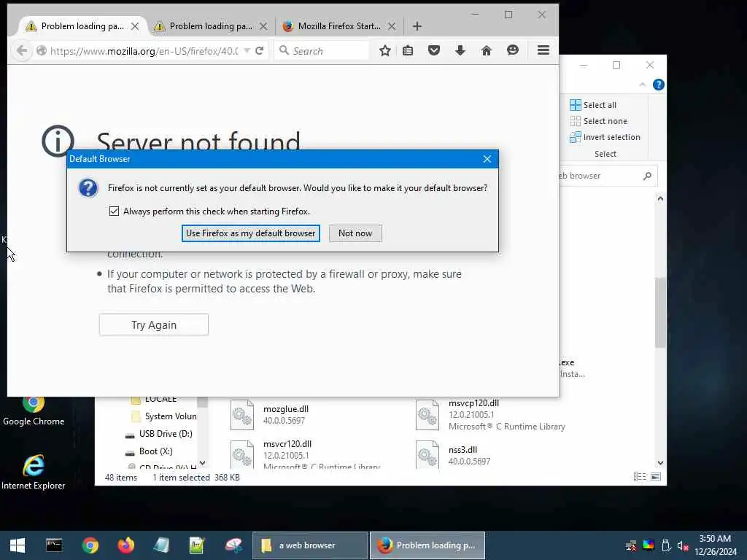This screenshot has height=560, width=747.
Task: Open Command Prompt from the taskbar
Action: point(54,545)
